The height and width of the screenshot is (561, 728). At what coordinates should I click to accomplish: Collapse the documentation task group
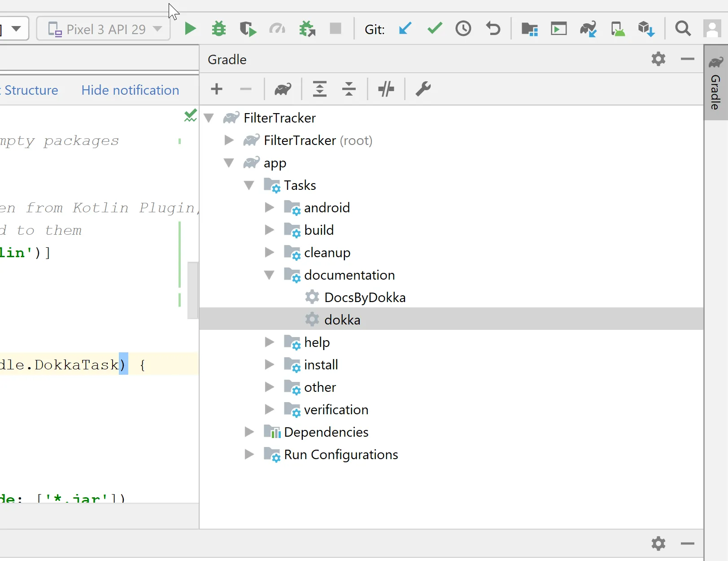pos(269,275)
